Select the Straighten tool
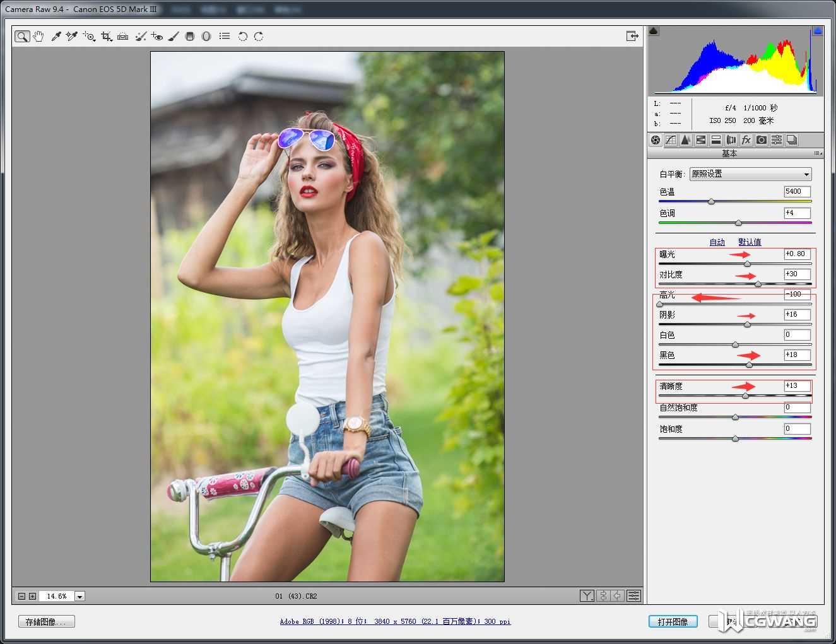This screenshot has height=644, width=836. click(x=123, y=37)
